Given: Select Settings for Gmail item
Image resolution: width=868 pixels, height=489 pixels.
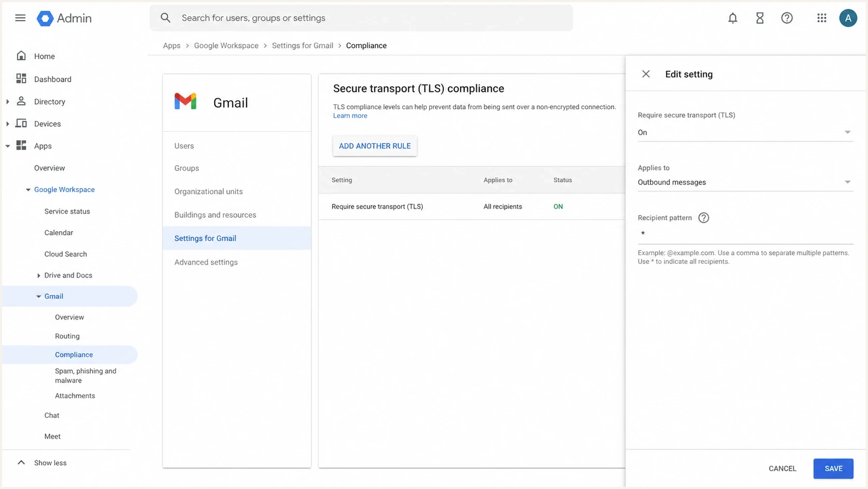Looking at the screenshot, I should click(237, 238).
